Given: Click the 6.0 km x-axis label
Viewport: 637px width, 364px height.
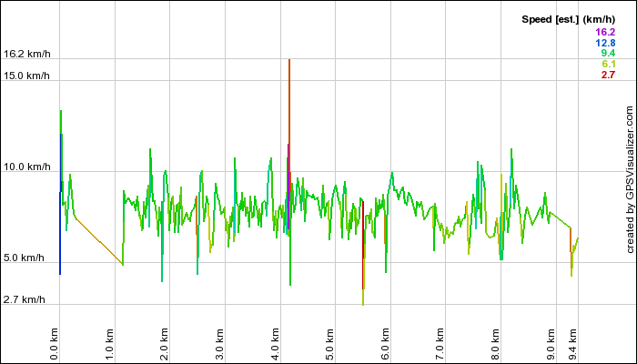Looking at the screenshot, I should pos(385,345).
